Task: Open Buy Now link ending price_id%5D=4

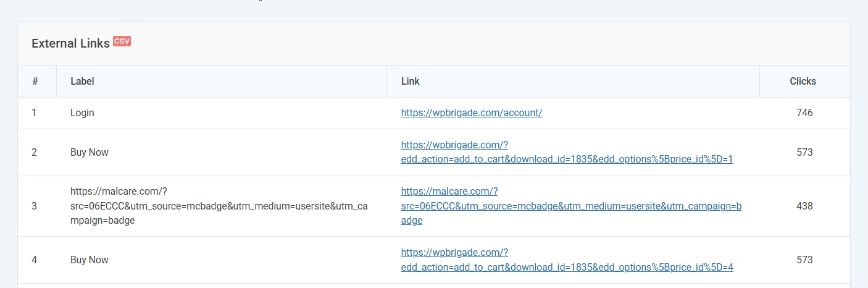Action: click(x=567, y=260)
